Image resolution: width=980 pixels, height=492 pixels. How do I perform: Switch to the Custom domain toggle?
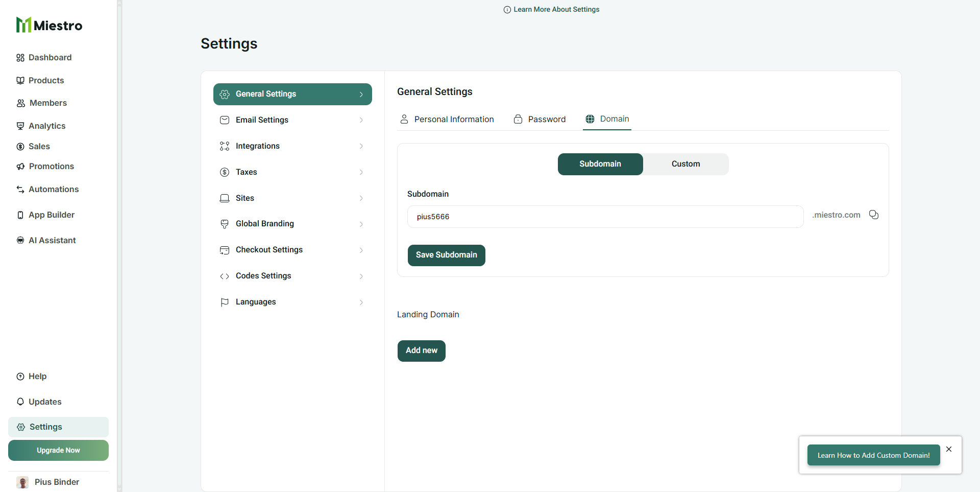point(685,164)
